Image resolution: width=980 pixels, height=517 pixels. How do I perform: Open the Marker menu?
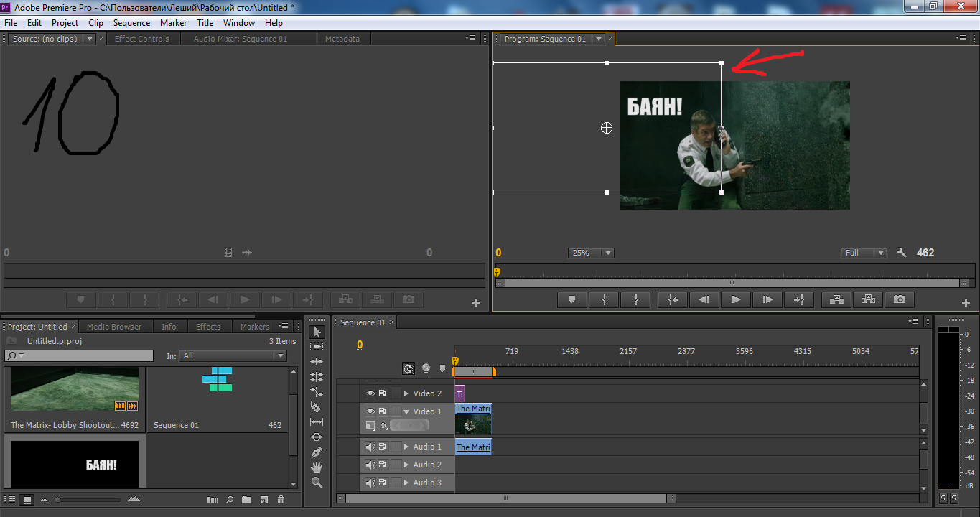(x=173, y=23)
